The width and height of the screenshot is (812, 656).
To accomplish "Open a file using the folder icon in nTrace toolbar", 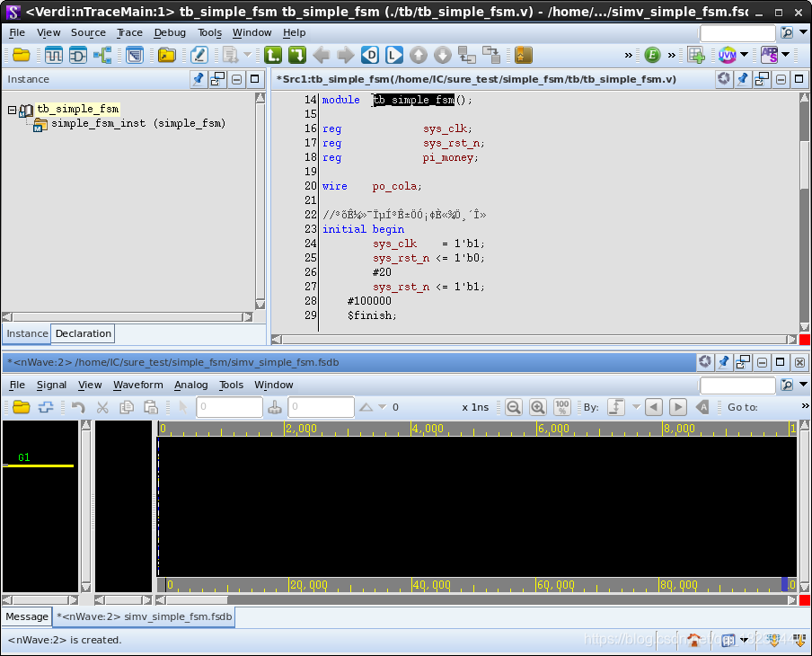I will [22, 55].
